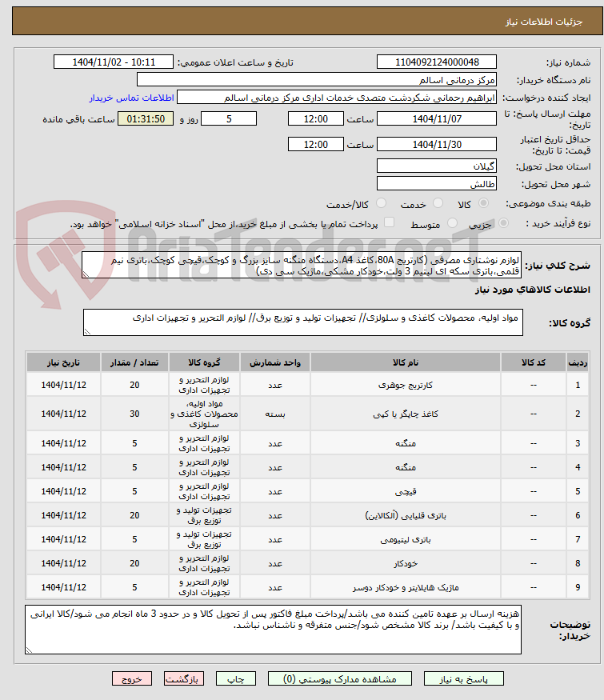604x700 pixels.
Task: Click the استان محل تحویل field گیلان
Action: (437, 166)
